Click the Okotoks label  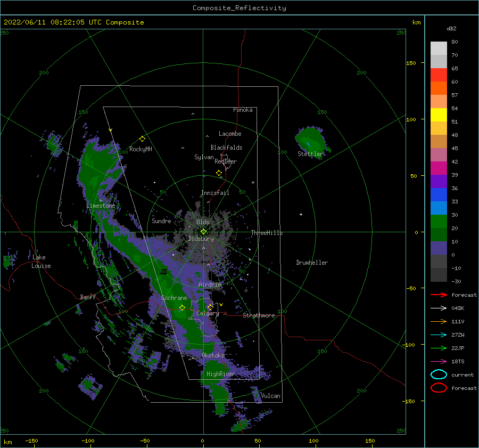point(213,355)
